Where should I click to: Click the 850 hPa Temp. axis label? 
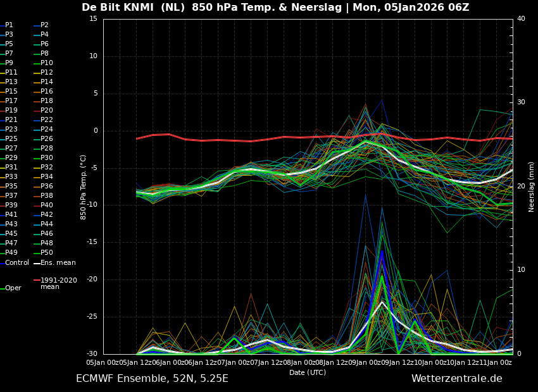(x=83, y=187)
